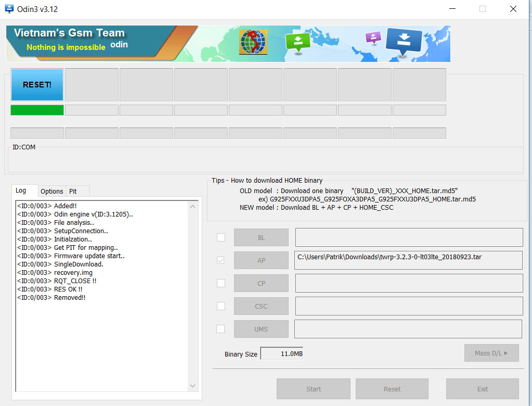Click the 'Nothing is impossible' banner slogan
The height and width of the screenshot is (406, 532).
point(66,47)
